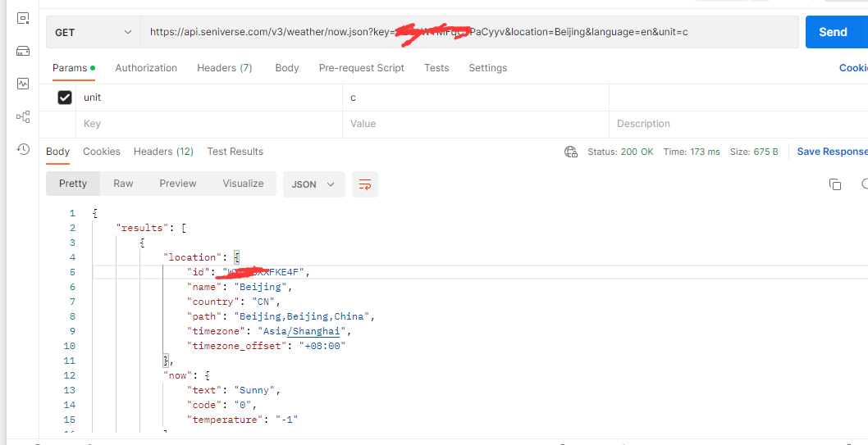The height and width of the screenshot is (445, 868).
Task: Open the request Body tab
Action: click(x=287, y=68)
